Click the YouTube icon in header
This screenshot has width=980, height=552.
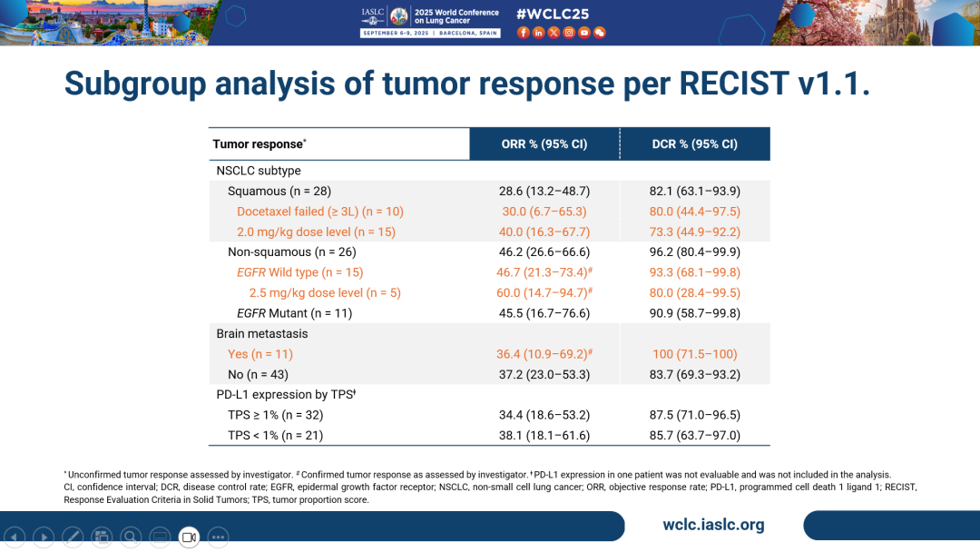[584, 33]
